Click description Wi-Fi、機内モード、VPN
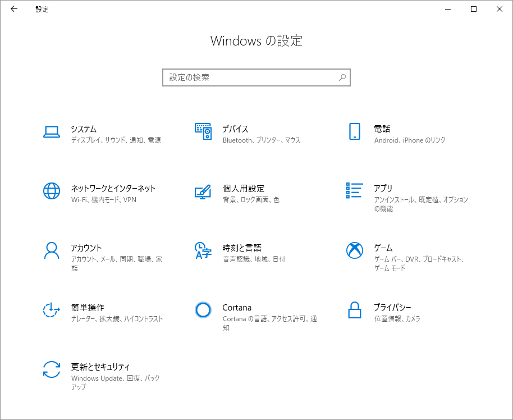Image resolution: width=513 pixels, height=420 pixels. [104, 200]
